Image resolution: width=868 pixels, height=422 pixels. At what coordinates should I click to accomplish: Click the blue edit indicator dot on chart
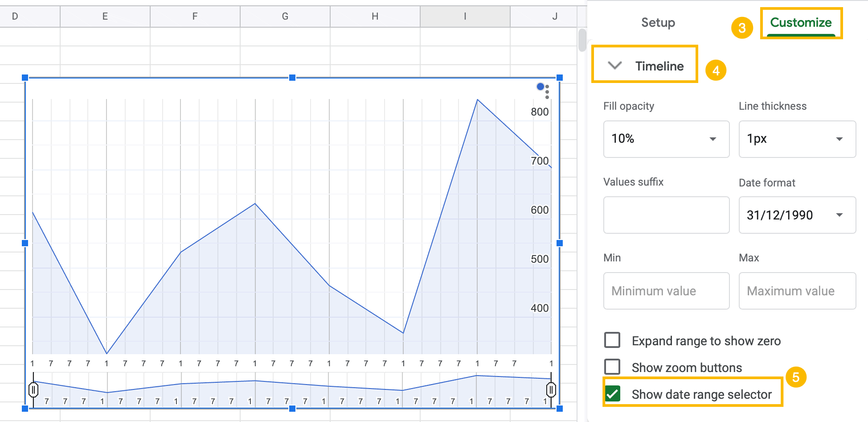(540, 86)
